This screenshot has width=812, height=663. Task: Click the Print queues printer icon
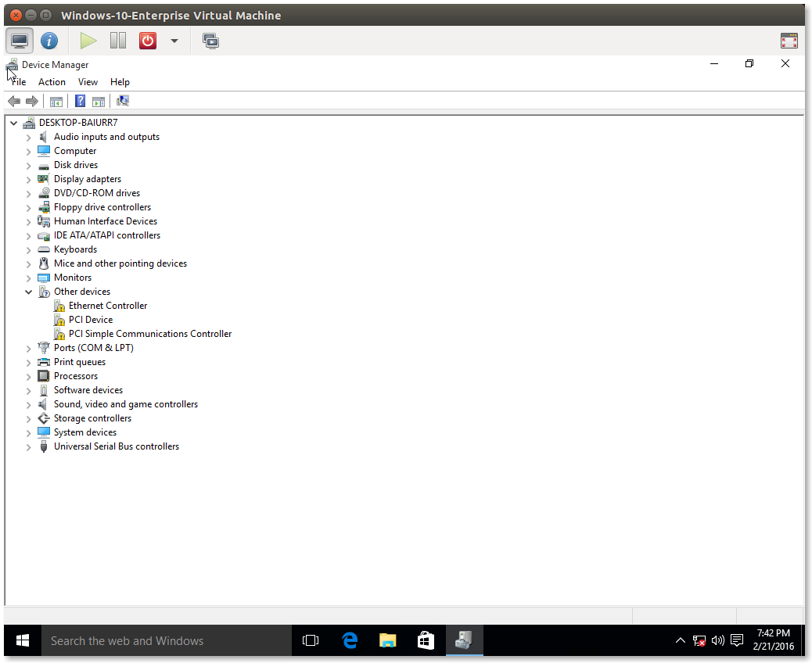point(44,362)
